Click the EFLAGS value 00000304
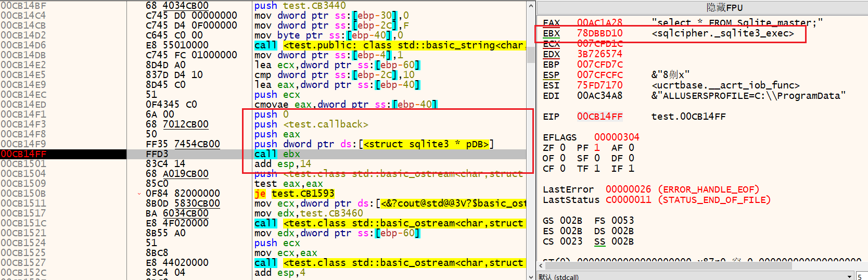This screenshot has height=280, width=868. [617, 137]
